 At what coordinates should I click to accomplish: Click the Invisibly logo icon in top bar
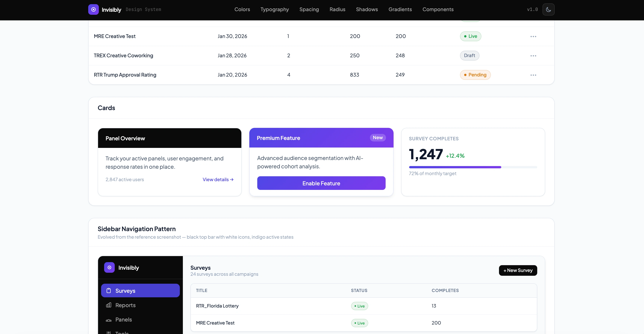93,9
